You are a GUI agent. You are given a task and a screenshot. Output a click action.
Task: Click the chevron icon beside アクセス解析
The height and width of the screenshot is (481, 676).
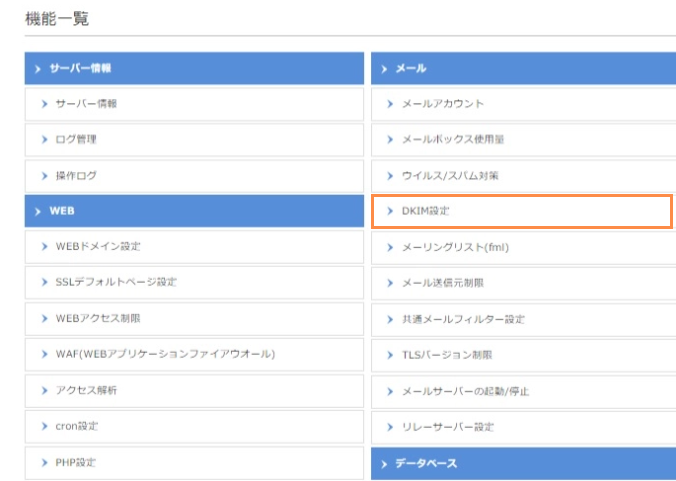(x=44, y=390)
